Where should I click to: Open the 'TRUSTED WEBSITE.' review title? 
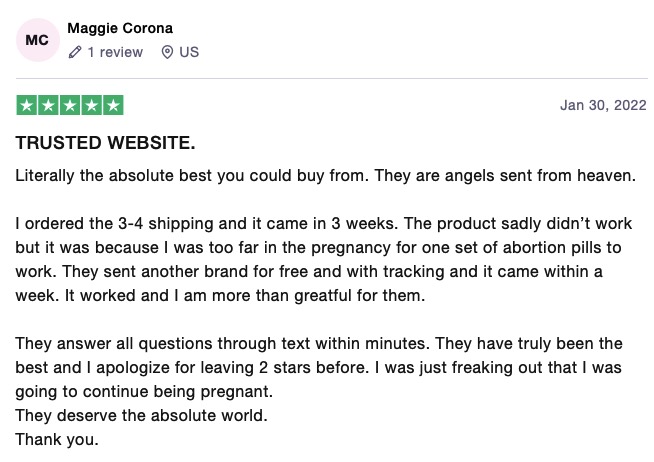(x=106, y=143)
